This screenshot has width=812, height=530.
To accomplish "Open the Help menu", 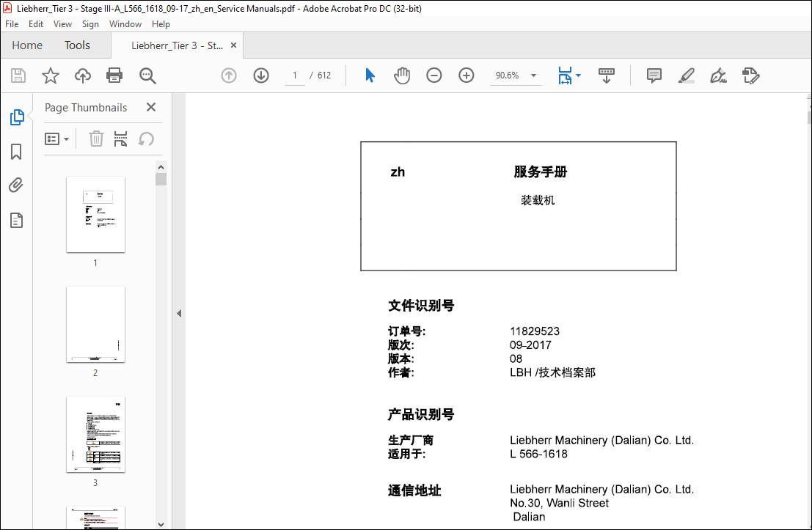I will [x=161, y=23].
